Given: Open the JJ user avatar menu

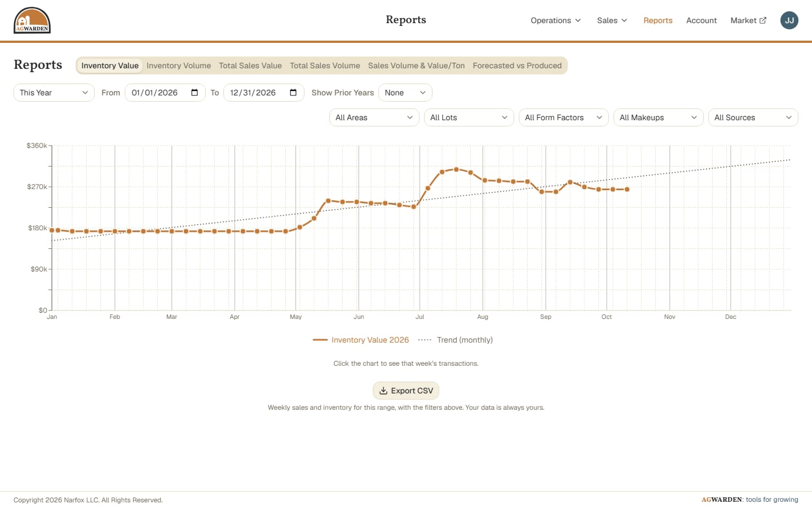Looking at the screenshot, I should 789,20.
